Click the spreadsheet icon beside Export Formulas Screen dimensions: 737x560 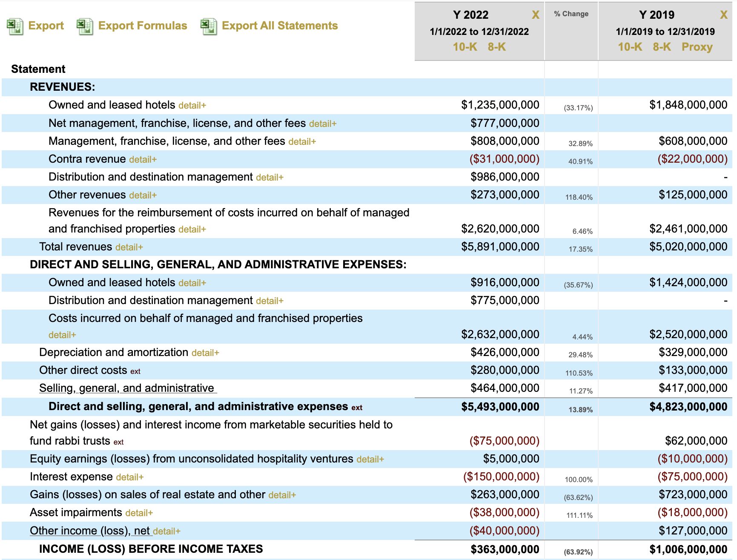pos(85,26)
